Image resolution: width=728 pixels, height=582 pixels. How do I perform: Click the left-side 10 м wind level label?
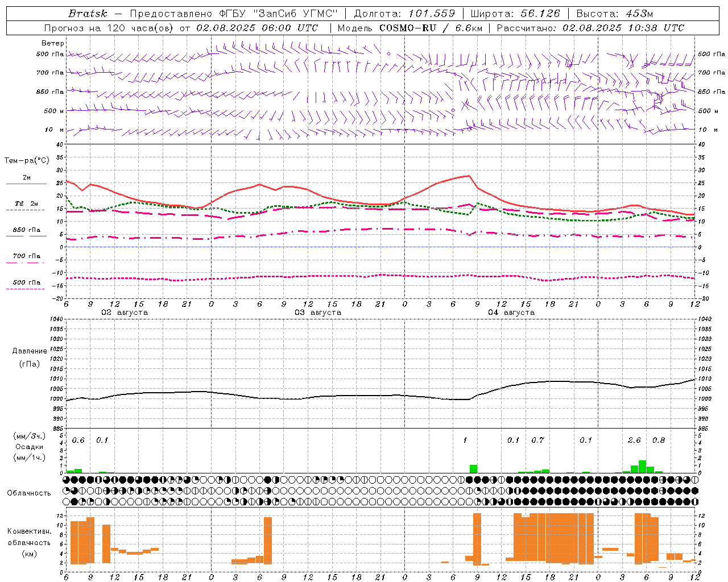pyautogui.click(x=55, y=130)
